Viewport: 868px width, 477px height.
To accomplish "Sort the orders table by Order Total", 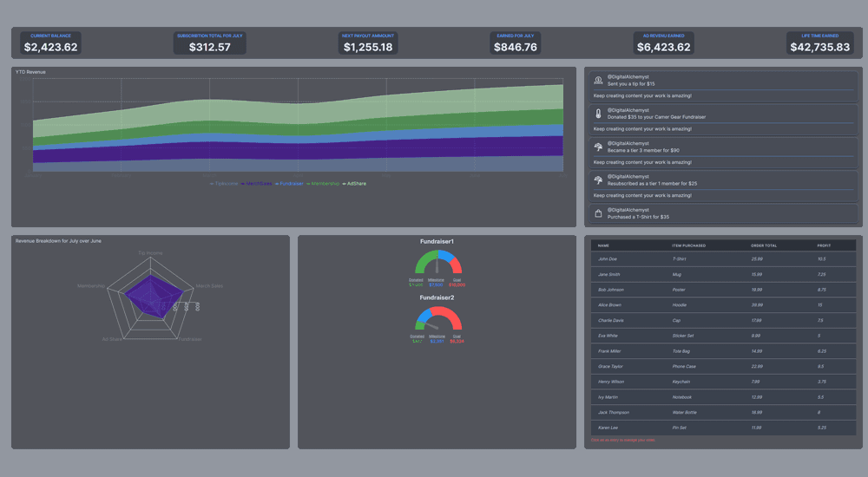I will pos(764,245).
